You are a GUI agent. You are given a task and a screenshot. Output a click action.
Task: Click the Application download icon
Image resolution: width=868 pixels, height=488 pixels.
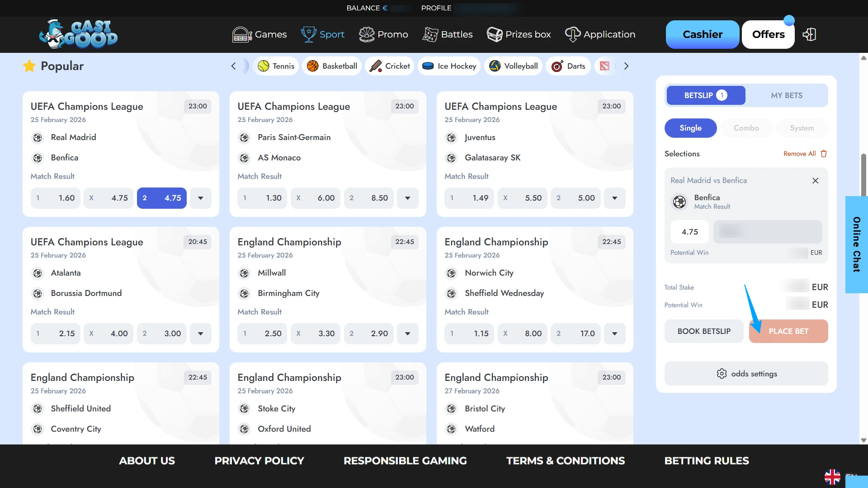[x=572, y=34]
